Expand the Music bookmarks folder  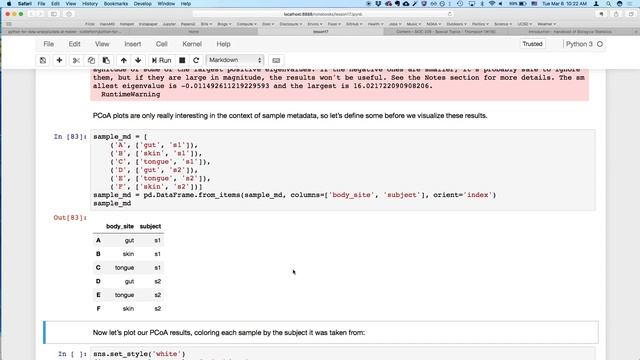[x=413, y=24]
